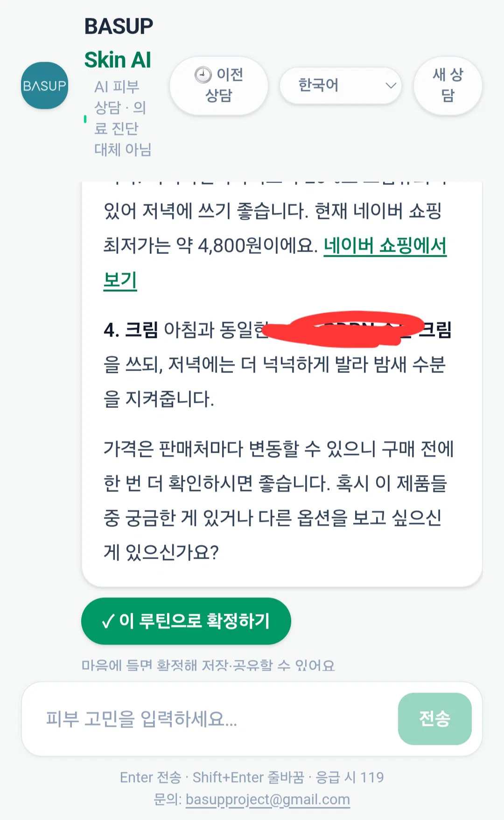Open the 네이버 쇼핑에서 보기 link
Image resolution: width=504 pixels, height=820 pixels.
(x=275, y=263)
